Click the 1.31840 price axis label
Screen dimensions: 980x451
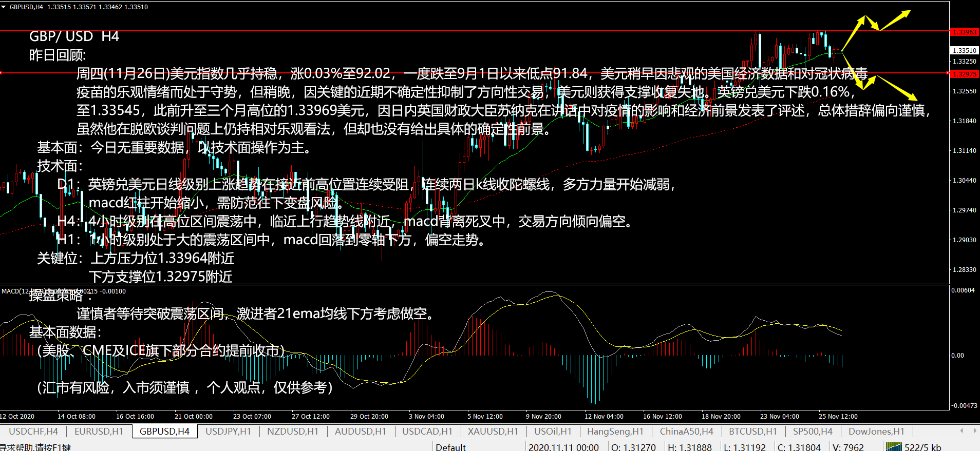tap(964, 121)
